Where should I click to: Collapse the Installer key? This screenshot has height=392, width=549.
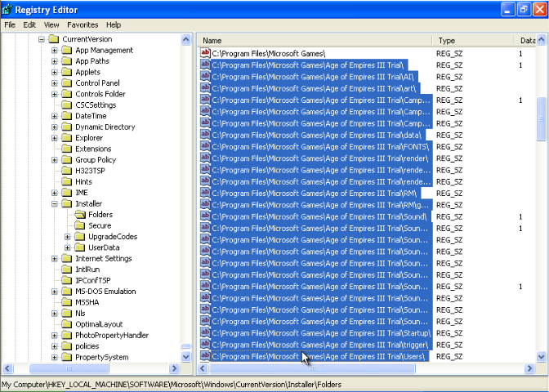[x=55, y=203]
